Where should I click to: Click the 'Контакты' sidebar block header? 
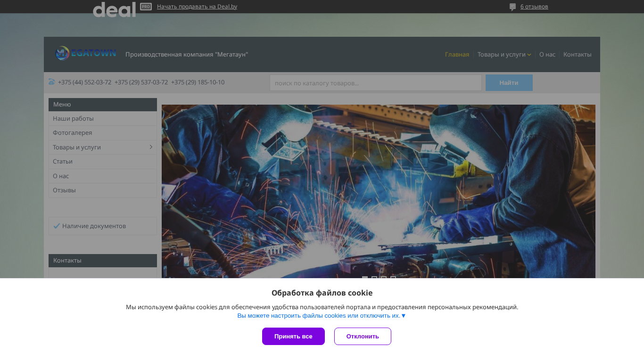pos(103,261)
